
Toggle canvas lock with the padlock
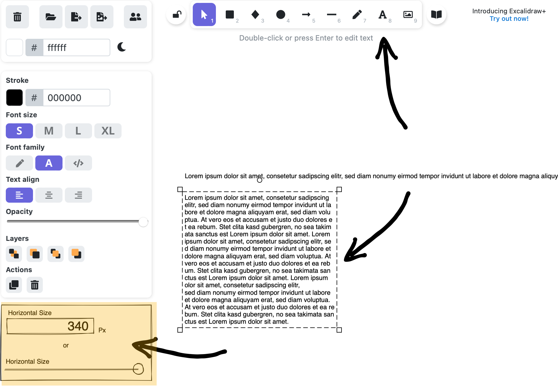[x=177, y=14]
